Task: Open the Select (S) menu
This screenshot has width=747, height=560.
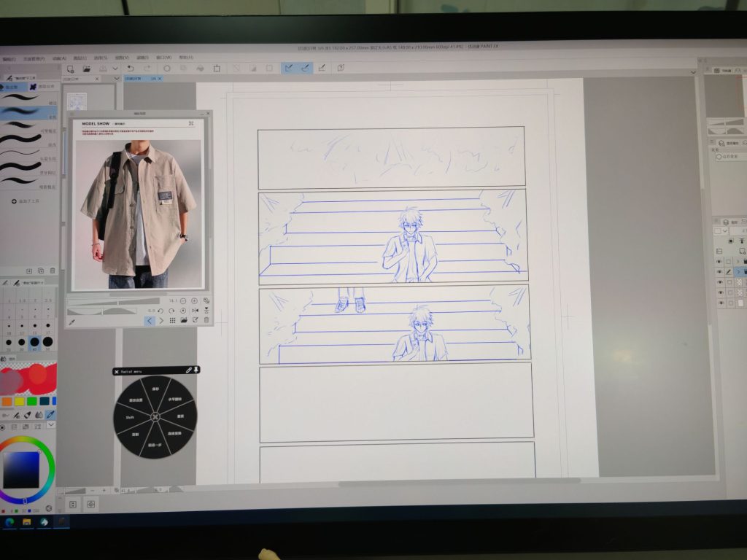Action: point(101,58)
